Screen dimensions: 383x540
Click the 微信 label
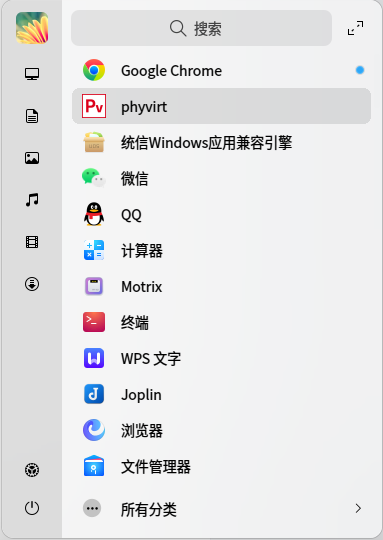pyautogui.click(x=135, y=179)
